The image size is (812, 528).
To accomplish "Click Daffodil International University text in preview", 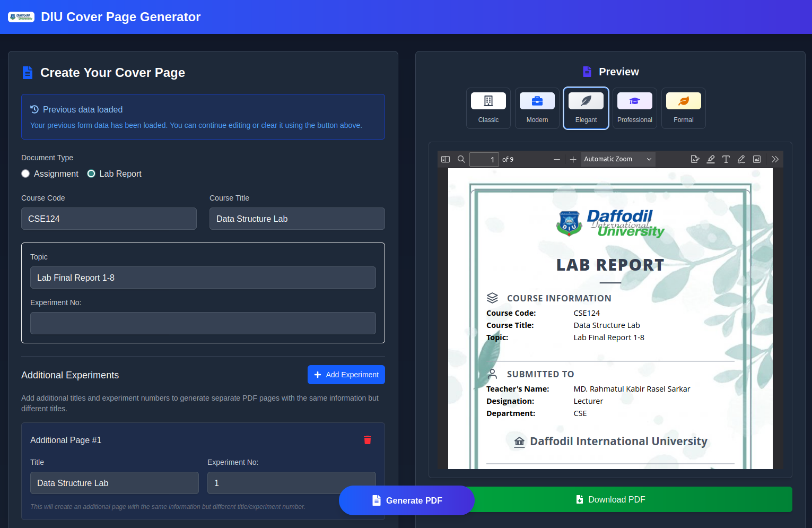I will [x=618, y=442].
